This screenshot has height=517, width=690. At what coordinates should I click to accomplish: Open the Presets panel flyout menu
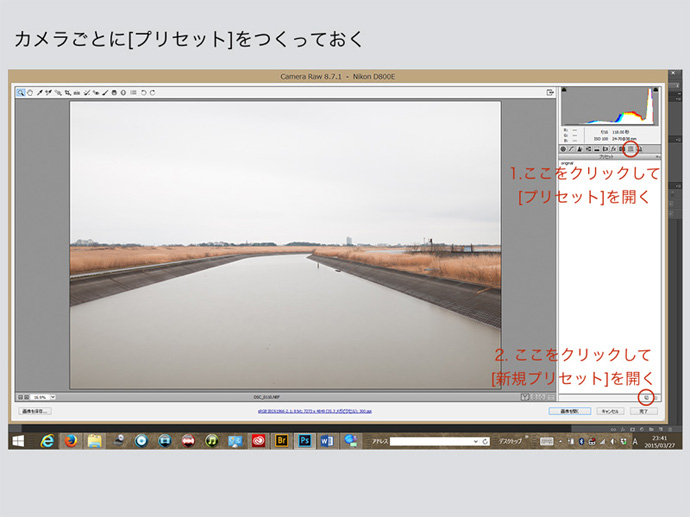pyautogui.click(x=657, y=157)
